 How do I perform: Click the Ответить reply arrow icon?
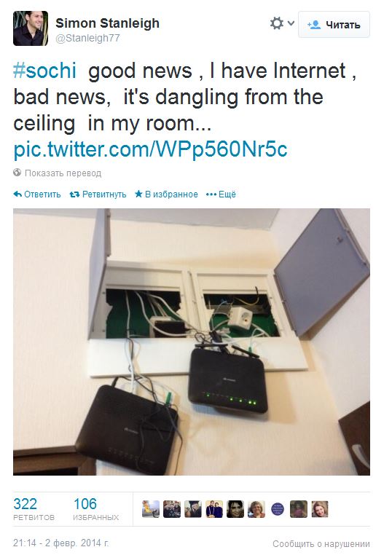[17, 194]
